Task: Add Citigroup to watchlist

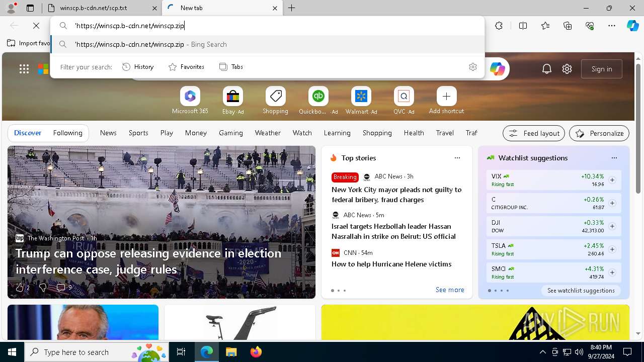Action: click(x=612, y=203)
